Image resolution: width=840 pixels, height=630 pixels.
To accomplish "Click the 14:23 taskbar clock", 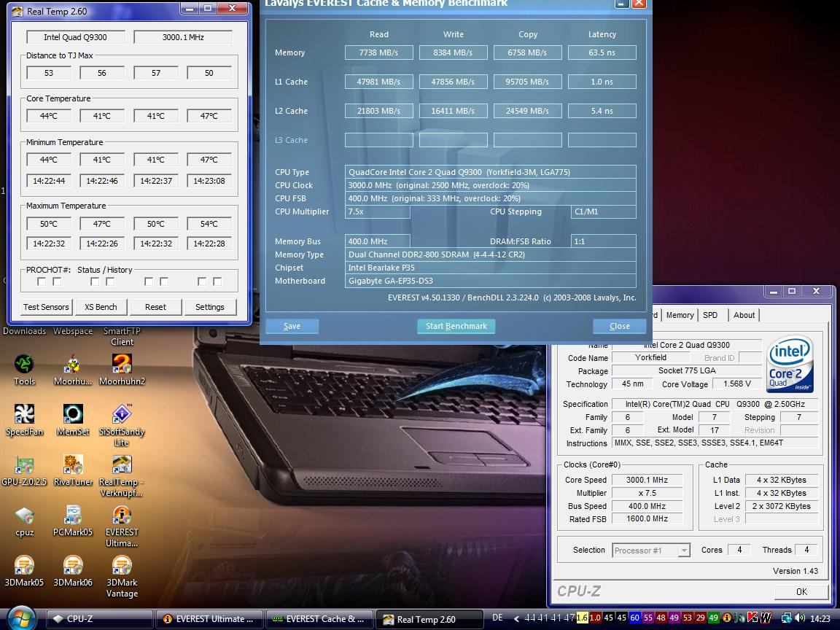I will 820,619.
